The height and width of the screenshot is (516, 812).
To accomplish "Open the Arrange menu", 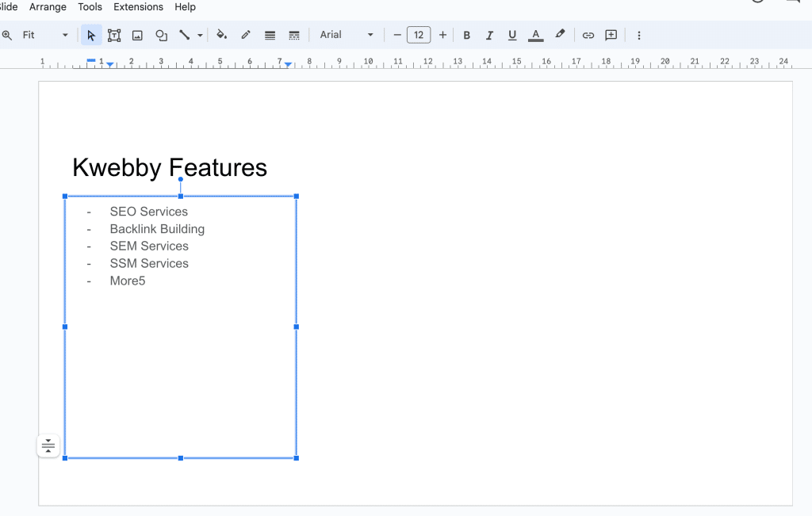I will [x=48, y=7].
